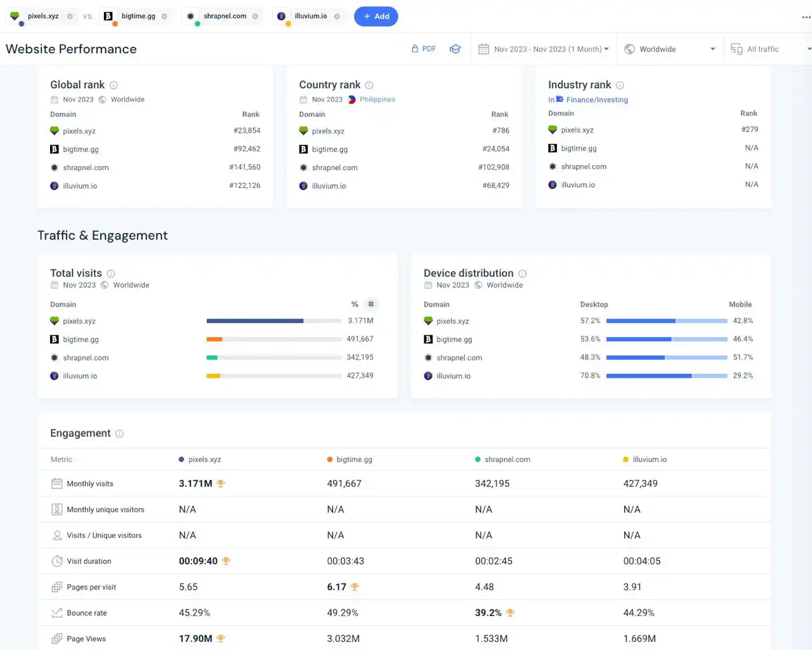
Task: Switch Total visits to percentage view
Action: (355, 304)
